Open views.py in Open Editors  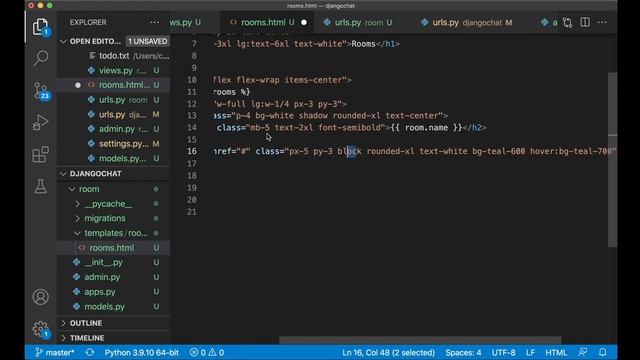tap(113, 71)
